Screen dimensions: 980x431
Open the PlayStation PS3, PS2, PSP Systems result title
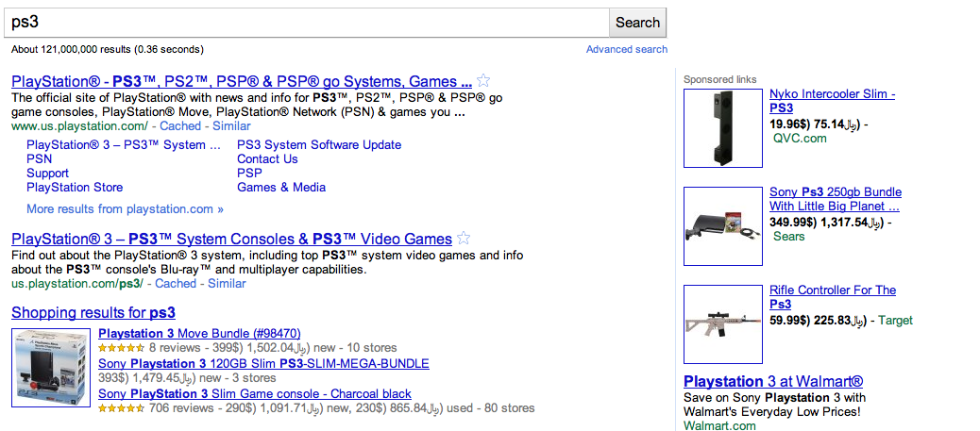(242, 82)
